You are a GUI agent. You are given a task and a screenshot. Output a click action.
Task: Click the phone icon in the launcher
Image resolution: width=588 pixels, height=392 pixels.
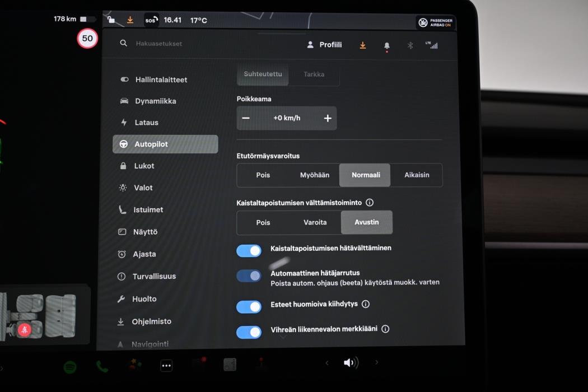coord(102,365)
